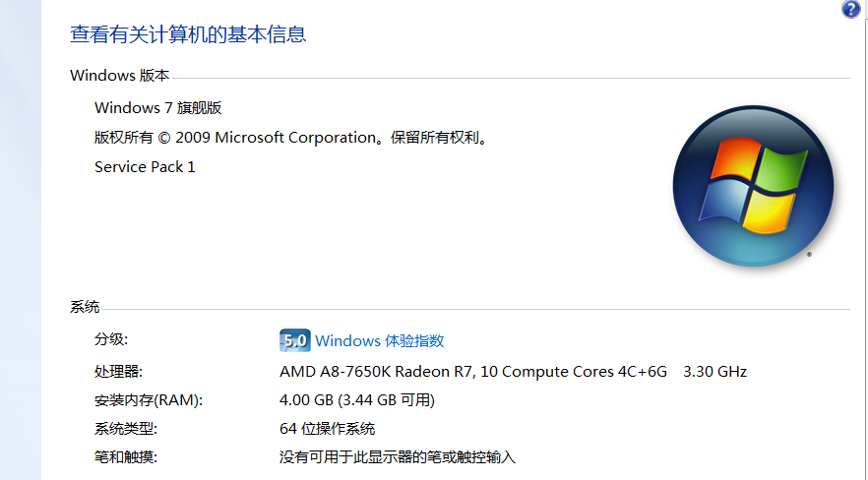Click the 3.30 GHz processor speed

(x=714, y=372)
